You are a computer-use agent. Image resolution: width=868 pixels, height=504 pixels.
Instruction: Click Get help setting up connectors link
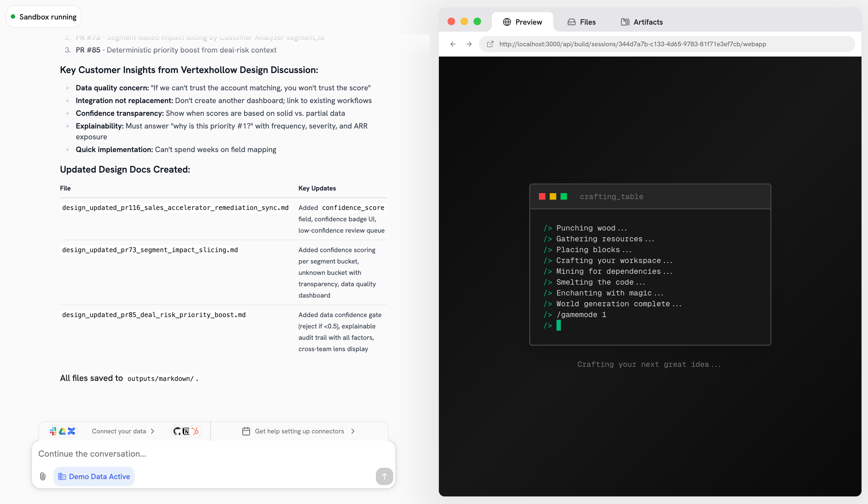(299, 431)
